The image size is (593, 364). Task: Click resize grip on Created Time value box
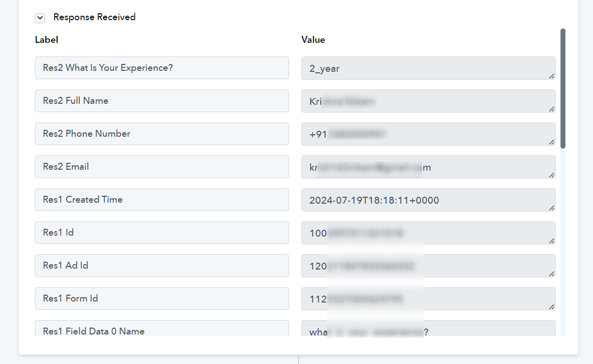[552, 208]
